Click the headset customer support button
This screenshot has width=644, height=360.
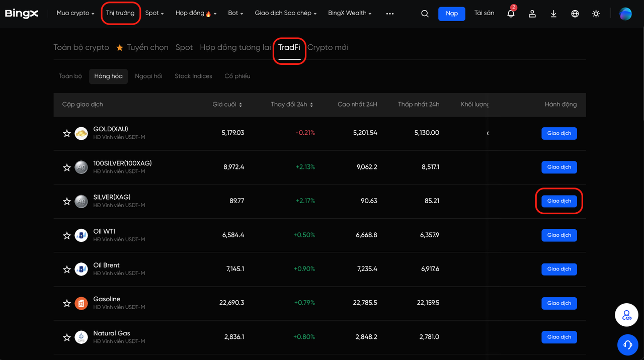pos(627,344)
